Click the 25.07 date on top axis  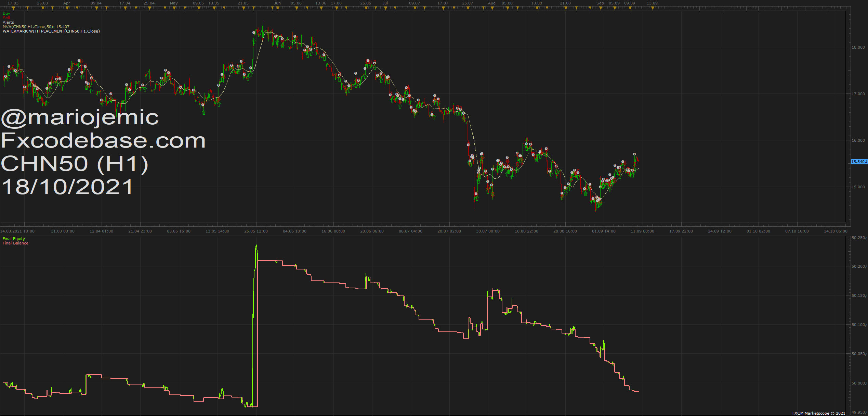pos(468,3)
